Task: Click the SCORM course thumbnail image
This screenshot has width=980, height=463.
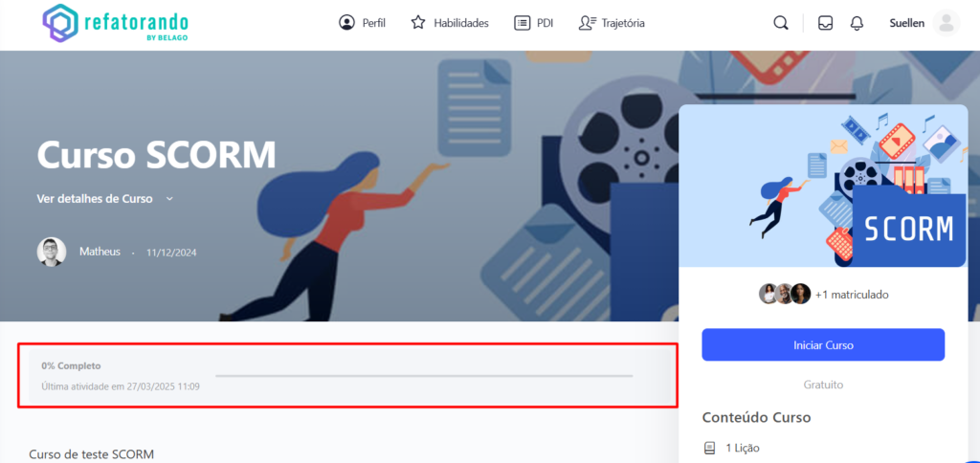Action: tap(823, 187)
